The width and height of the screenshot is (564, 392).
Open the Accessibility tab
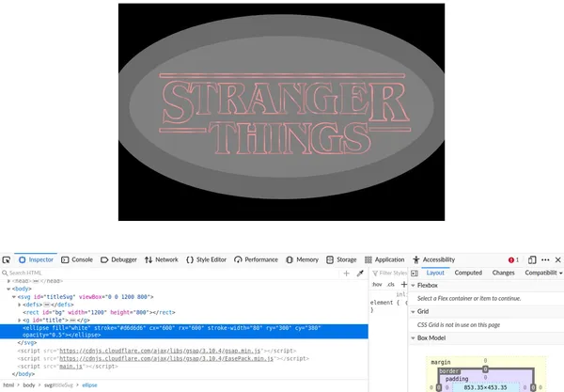433,259
